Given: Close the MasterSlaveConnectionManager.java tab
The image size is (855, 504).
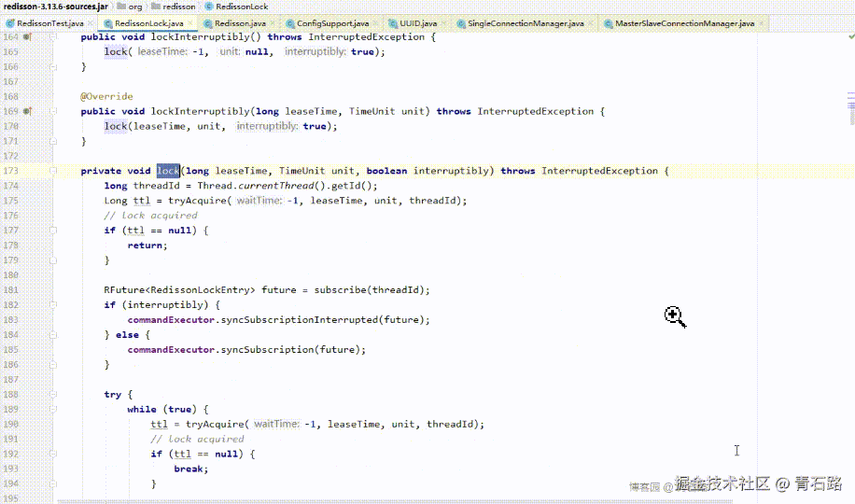Looking at the screenshot, I should [761, 23].
